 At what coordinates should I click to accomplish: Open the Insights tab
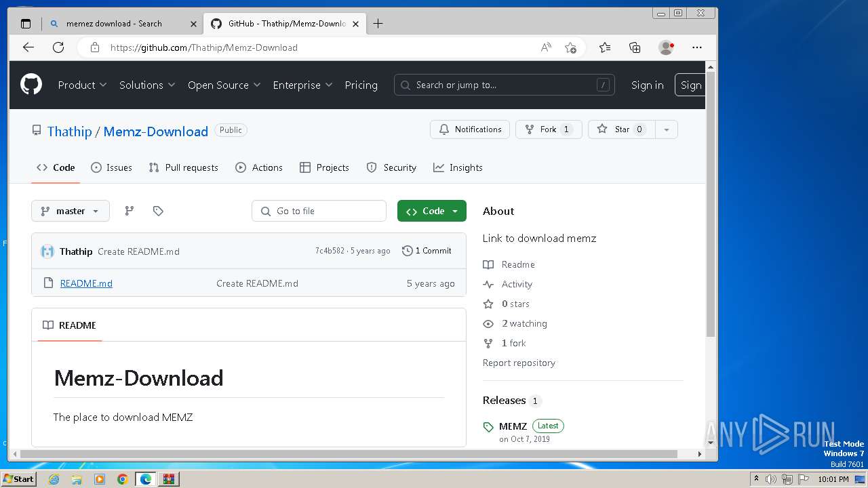[458, 167]
